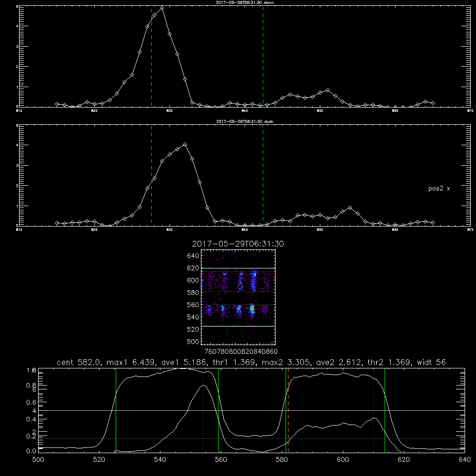Click the left green dashed line in dusk plot
Viewport: 476px width, 476px height.
point(151,175)
